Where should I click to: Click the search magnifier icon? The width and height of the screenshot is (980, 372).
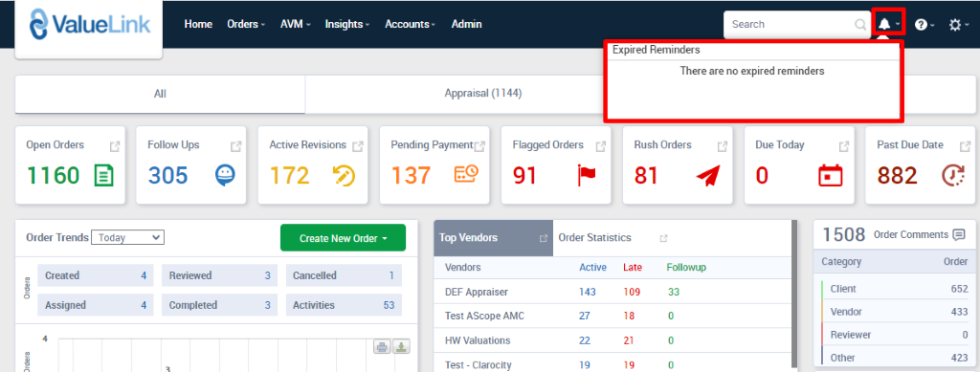860,25
